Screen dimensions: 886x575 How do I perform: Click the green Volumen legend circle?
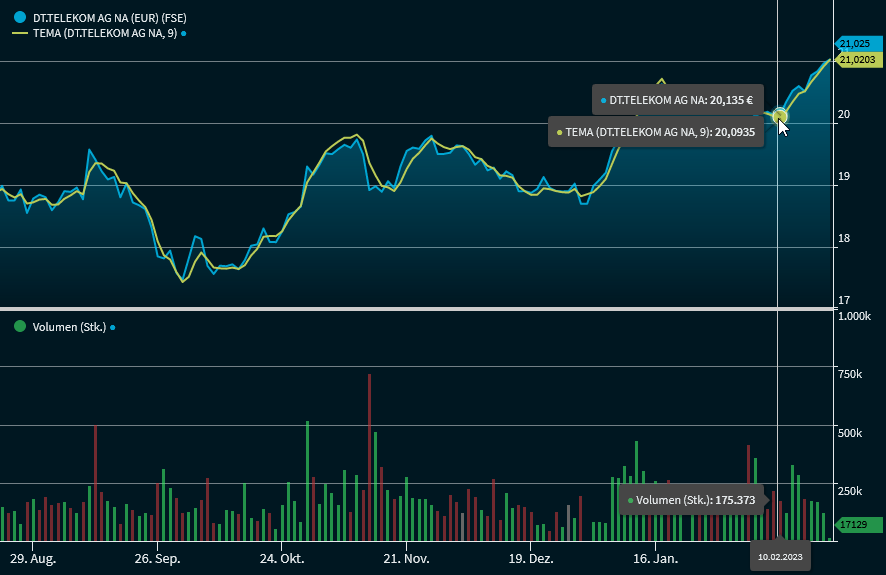pos(19,326)
